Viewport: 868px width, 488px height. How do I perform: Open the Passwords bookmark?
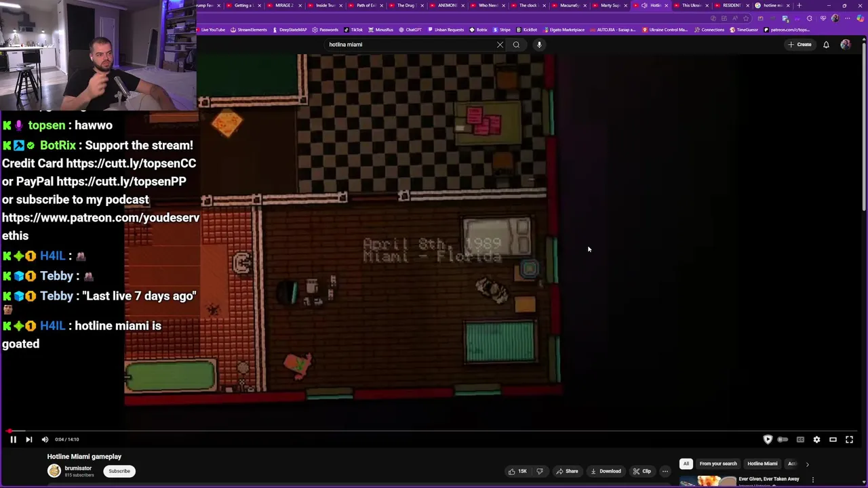325,30
